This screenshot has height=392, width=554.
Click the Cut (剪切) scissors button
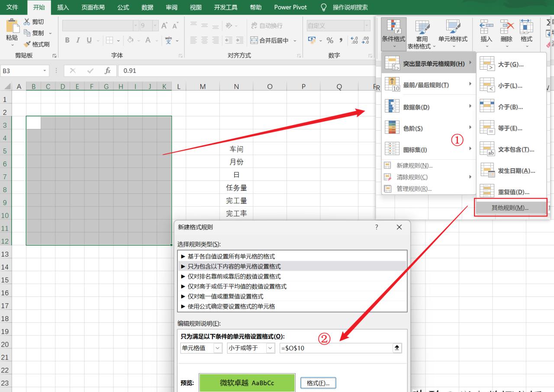[x=34, y=22]
